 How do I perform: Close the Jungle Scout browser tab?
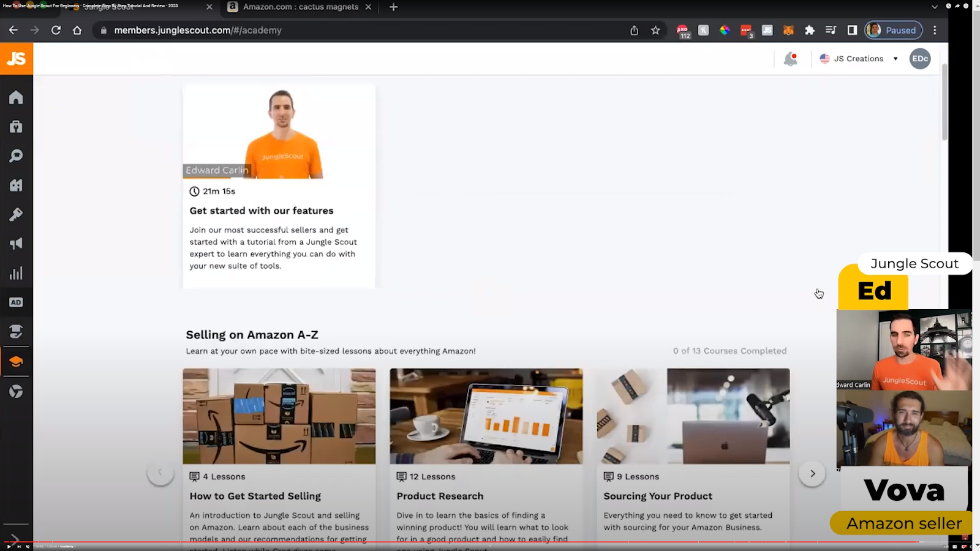tap(209, 7)
